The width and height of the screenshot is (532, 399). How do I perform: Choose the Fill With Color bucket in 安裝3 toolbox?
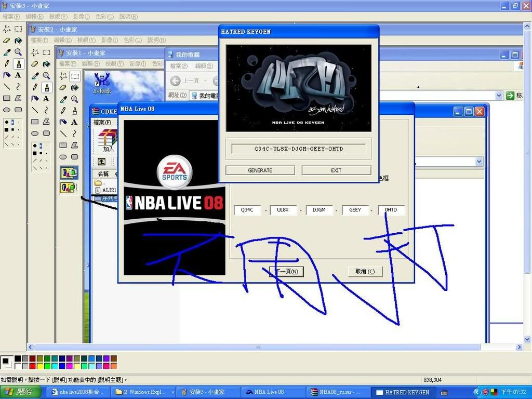[18, 41]
